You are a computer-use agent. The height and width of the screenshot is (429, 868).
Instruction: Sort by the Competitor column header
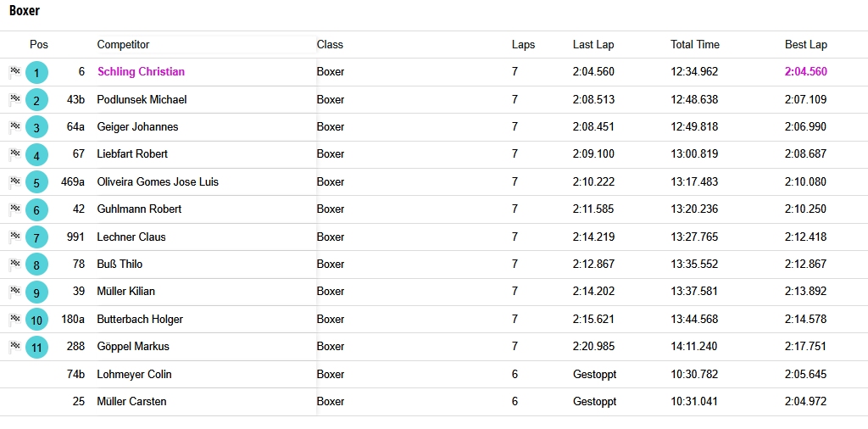[x=123, y=45]
